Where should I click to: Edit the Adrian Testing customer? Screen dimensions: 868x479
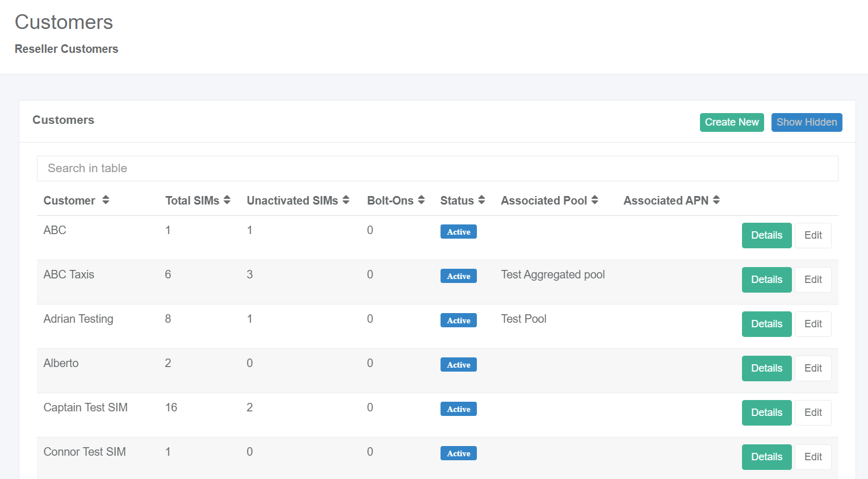tap(813, 324)
